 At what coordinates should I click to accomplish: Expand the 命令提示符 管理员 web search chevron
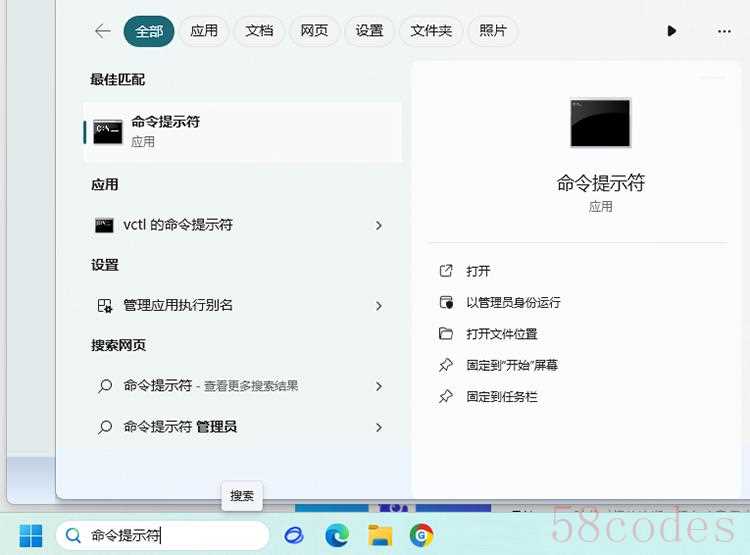[378, 427]
